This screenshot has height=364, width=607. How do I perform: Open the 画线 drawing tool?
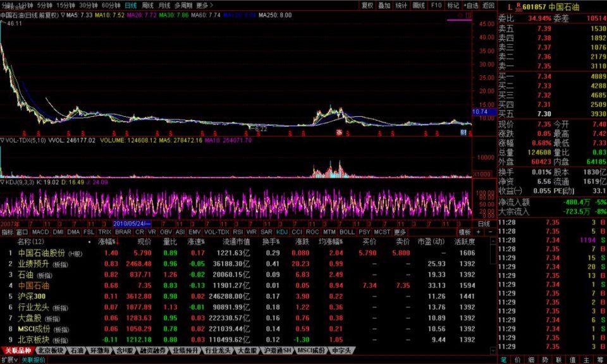(x=419, y=5)
